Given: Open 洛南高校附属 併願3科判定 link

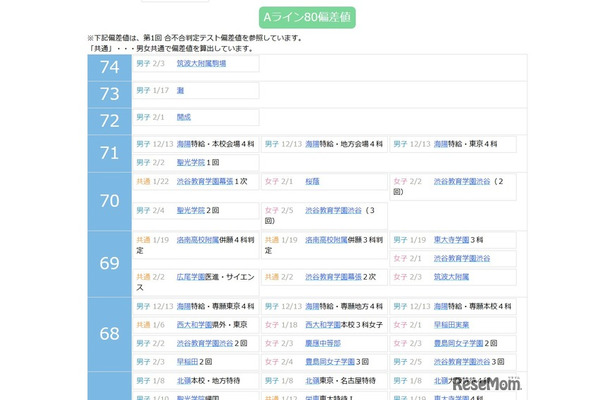Looking at the screenshot, I should [326, 240].
